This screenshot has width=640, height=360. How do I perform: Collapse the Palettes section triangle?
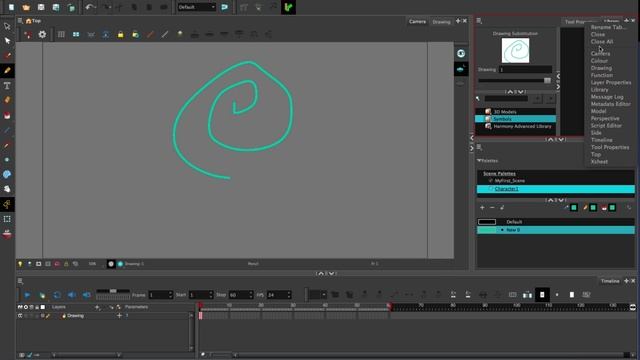[x=479, y=161]
